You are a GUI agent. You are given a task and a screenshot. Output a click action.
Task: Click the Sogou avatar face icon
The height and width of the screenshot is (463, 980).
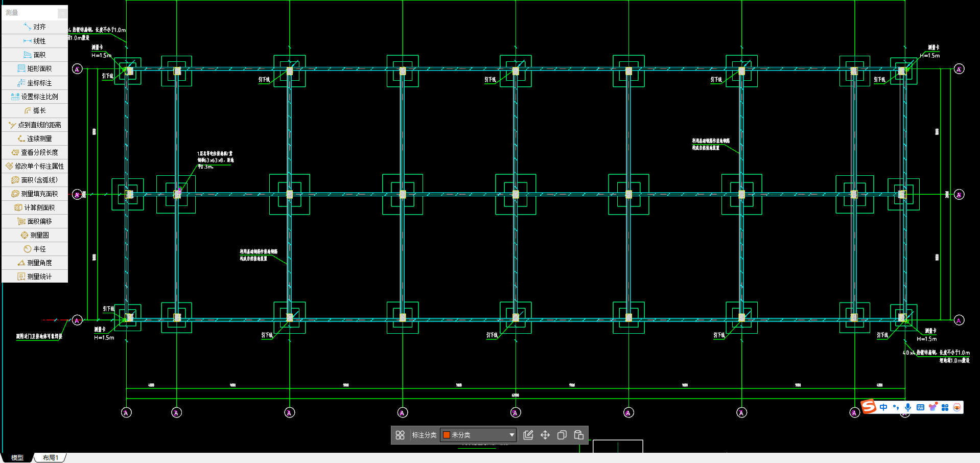(x=957, y=407)
